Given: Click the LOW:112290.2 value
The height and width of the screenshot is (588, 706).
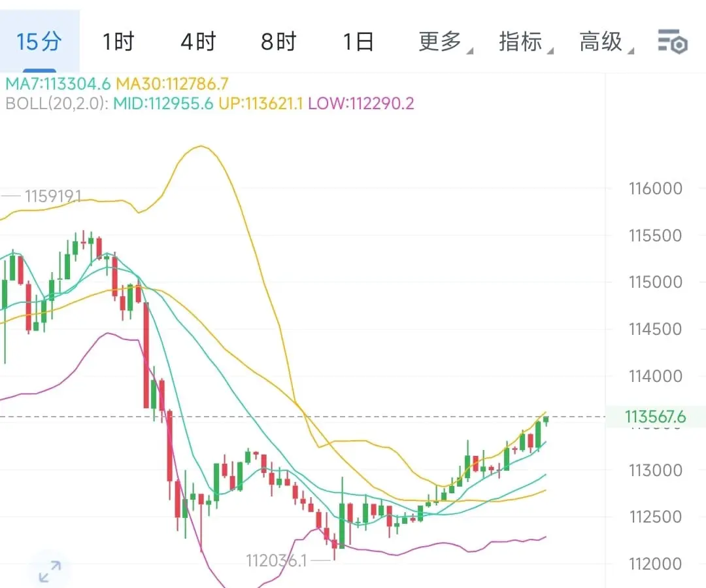Looking at the screenshot, I should (x=361, y=103).
